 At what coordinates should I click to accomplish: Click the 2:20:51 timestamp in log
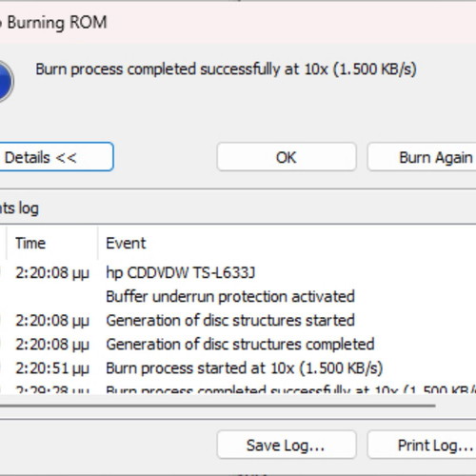tap(52, 368)
